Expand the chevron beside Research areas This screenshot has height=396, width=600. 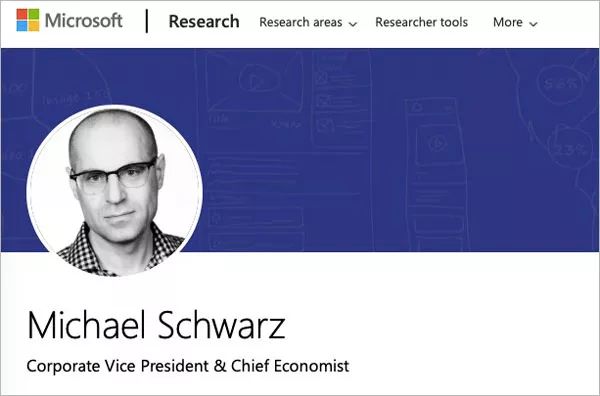[x=353, y=24]
